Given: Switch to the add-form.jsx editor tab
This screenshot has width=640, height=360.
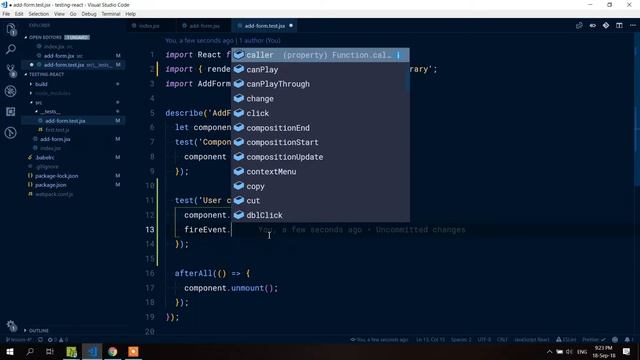Looking at the screenshot, I should (204, 26).
